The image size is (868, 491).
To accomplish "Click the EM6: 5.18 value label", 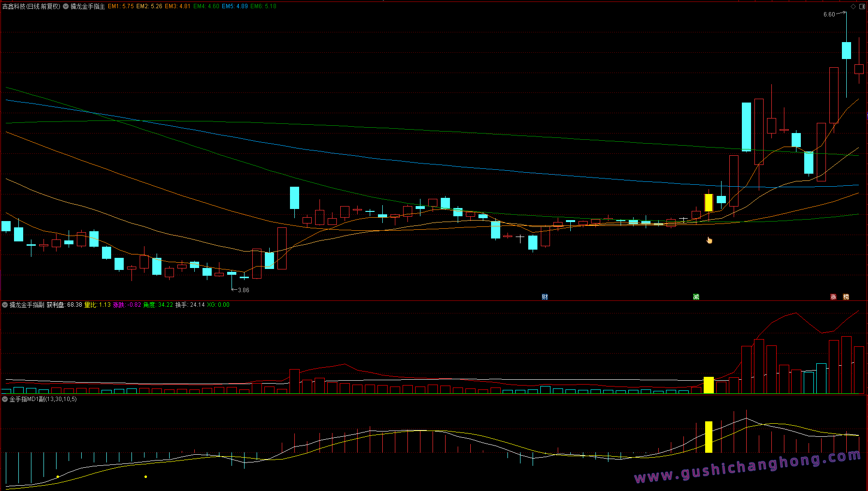I will click(x=263, y=6).
